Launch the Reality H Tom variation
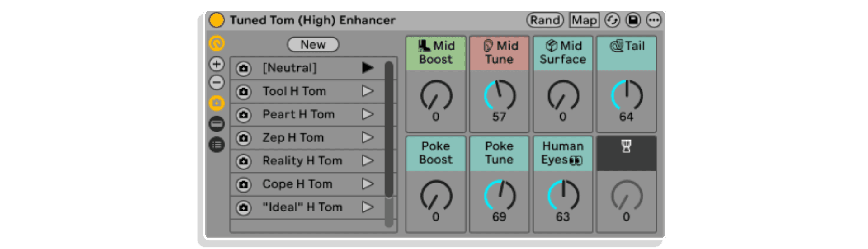The height and width of the screenshot is (249, 868). [368, 161]
